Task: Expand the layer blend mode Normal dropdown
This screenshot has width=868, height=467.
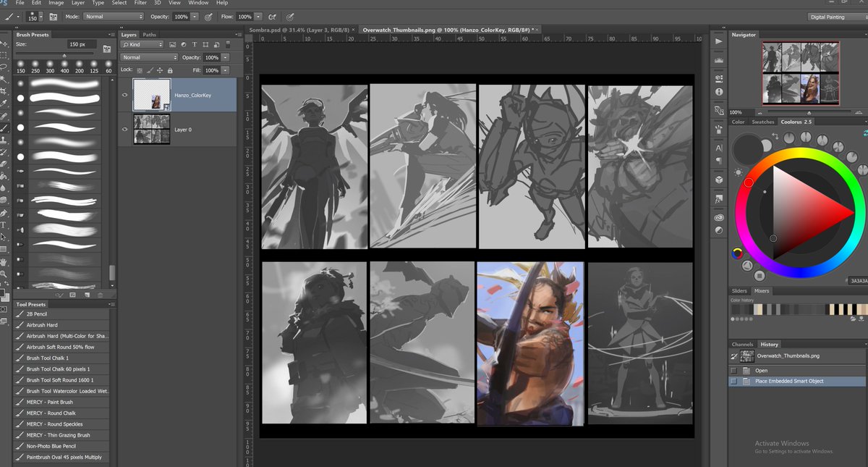Action: point(149,57)
